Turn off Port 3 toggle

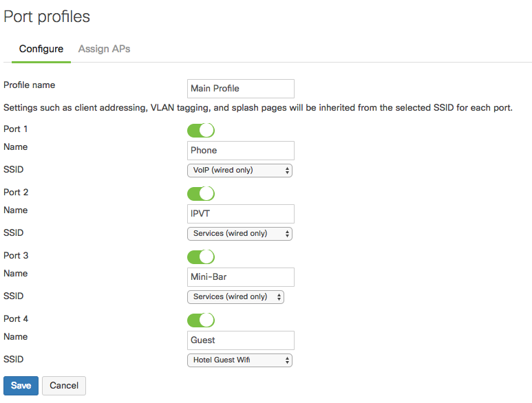click(x=201, y=257)
